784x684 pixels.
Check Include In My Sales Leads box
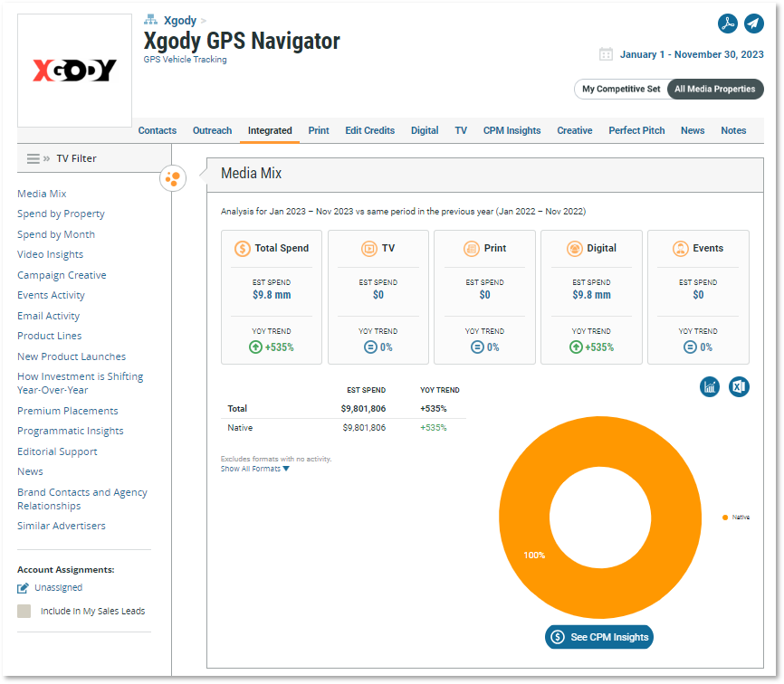click(24, 611)
